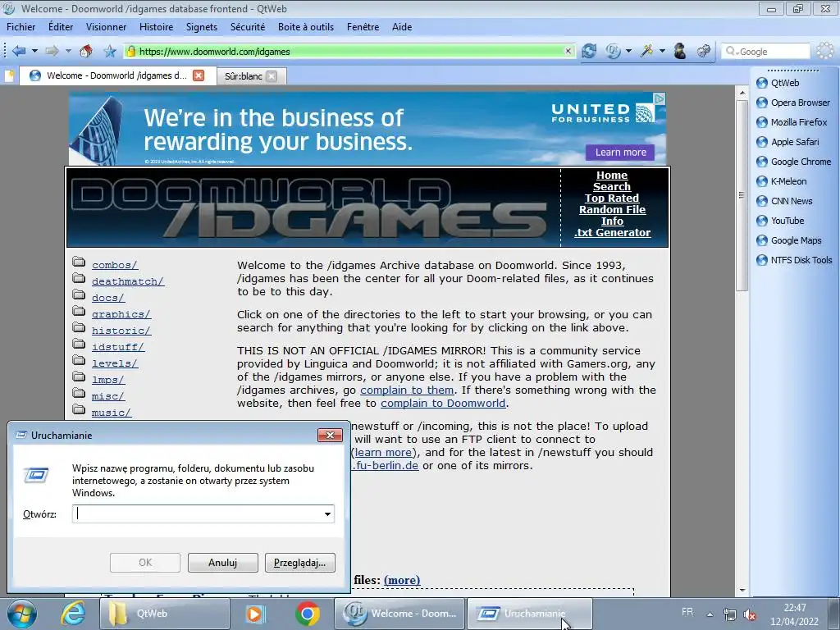Open the Histoire menu
This screenshot has height=630, width=840.
coord(156,27)
